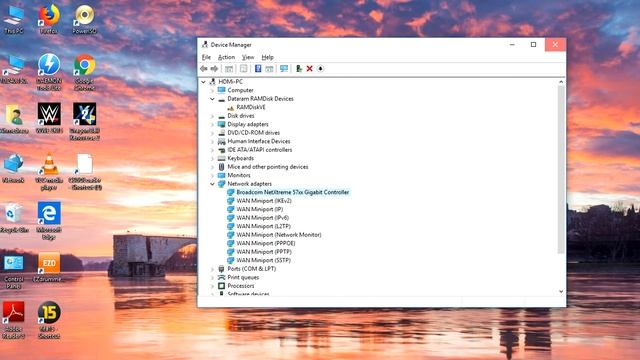Expand the Disk drives category

click(x=212, y=116)
